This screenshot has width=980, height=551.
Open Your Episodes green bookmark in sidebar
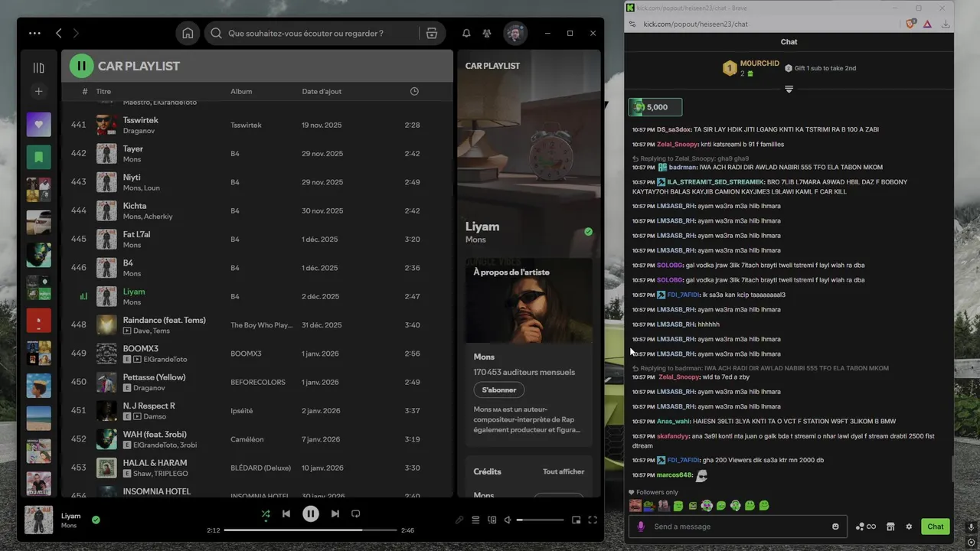pos(39,157)
